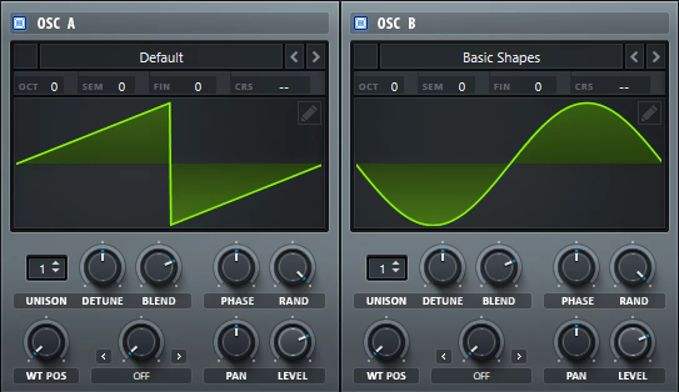Select next wavetable in OSC A
Screen dimensions: 679x392
[x=316, y=57]
